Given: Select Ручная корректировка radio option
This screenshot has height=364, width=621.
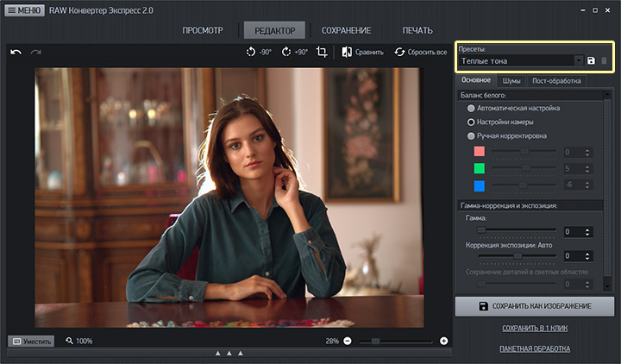Looking at the screenshot, I should [x=471, y=136].
